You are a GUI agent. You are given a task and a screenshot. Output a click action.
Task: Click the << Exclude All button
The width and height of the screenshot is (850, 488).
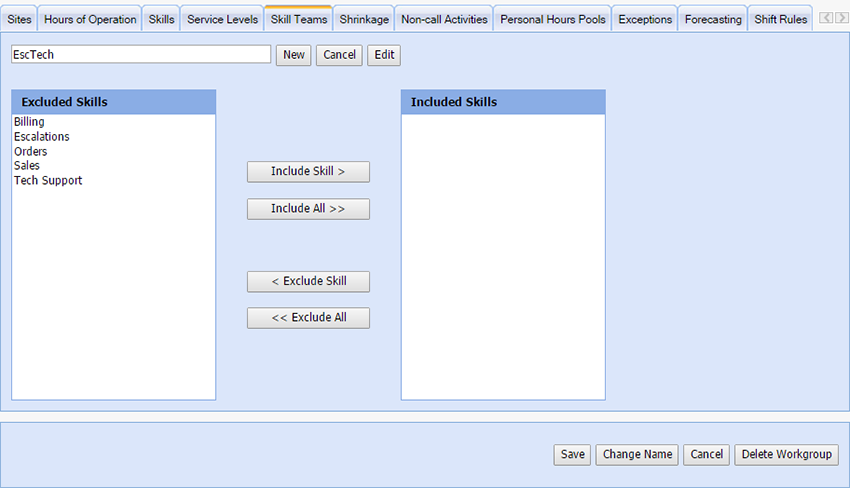tap(308, 318)
